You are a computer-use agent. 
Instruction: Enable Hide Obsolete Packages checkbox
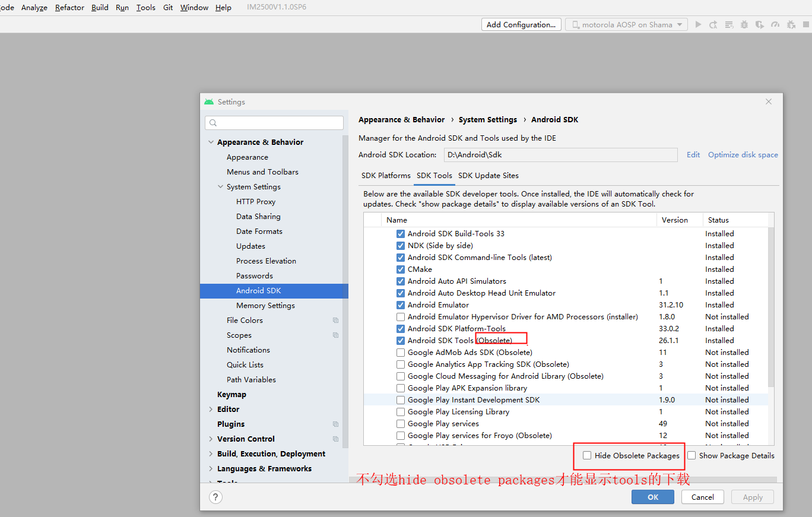point(587,456)
